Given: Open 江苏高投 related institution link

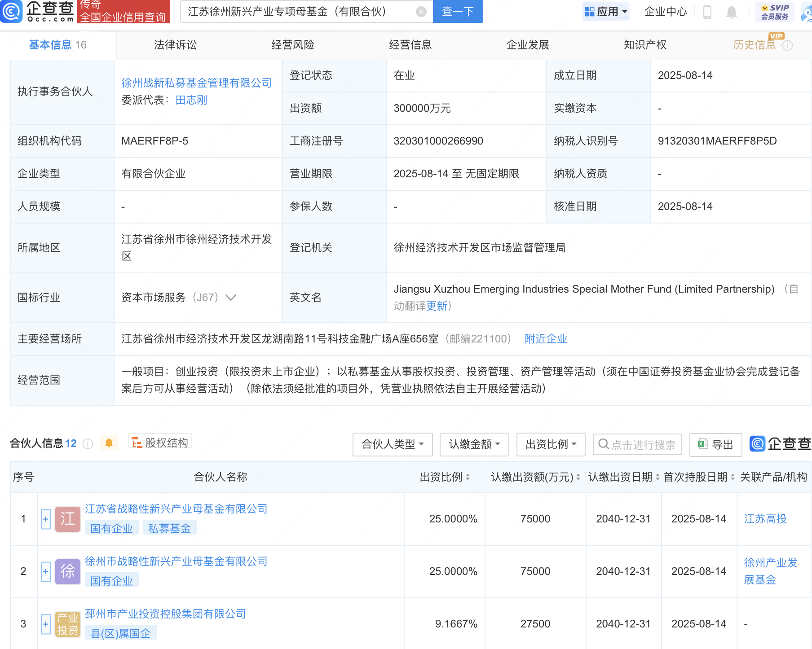Looking at the screenshot, I should [x=765, y=519].
